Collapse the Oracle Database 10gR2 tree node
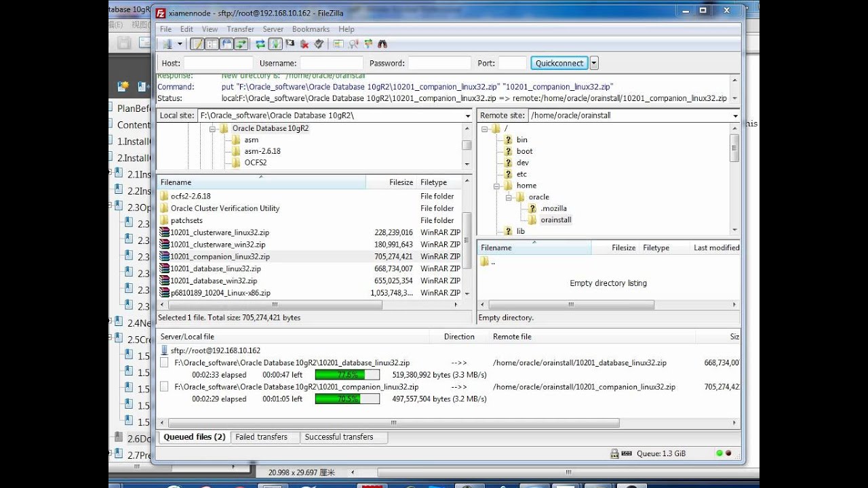The height and width of the screenshot is (488, 868). pyautogui.click(x=212, y=128)
